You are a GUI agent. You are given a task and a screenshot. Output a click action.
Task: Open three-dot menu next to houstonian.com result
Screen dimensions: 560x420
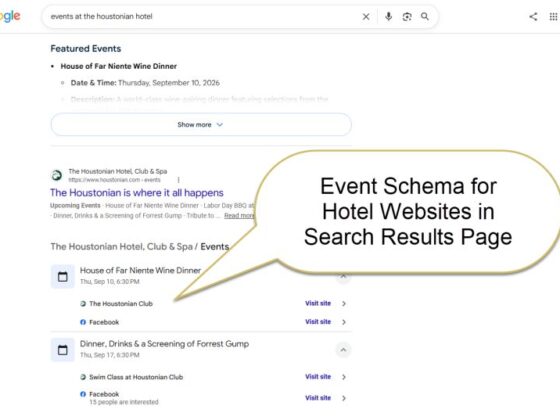(179, 180)
